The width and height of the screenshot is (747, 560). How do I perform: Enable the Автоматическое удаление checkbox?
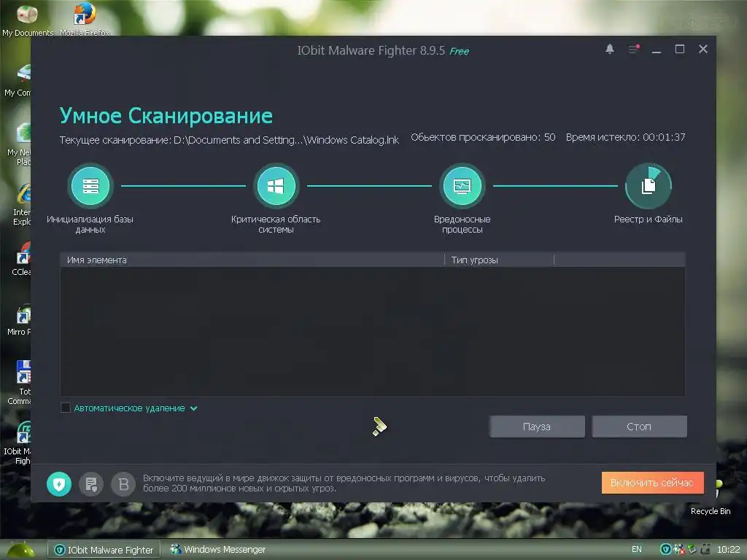[66, 408]
